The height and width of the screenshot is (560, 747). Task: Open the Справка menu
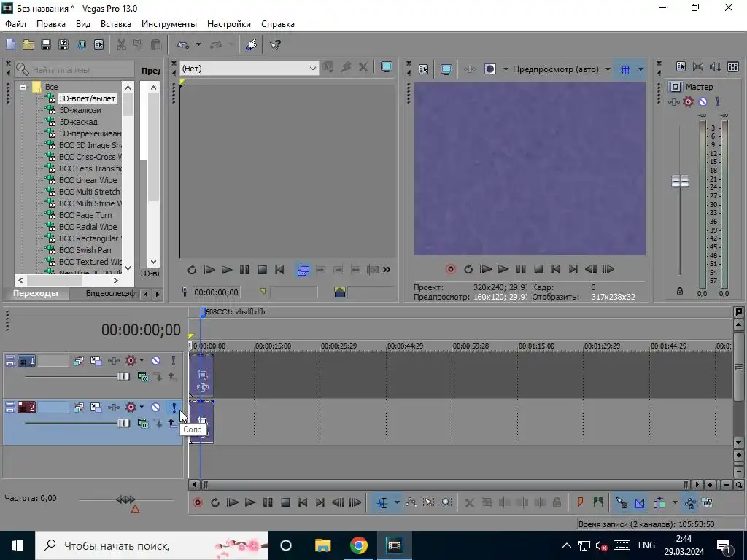pos(278,24)
